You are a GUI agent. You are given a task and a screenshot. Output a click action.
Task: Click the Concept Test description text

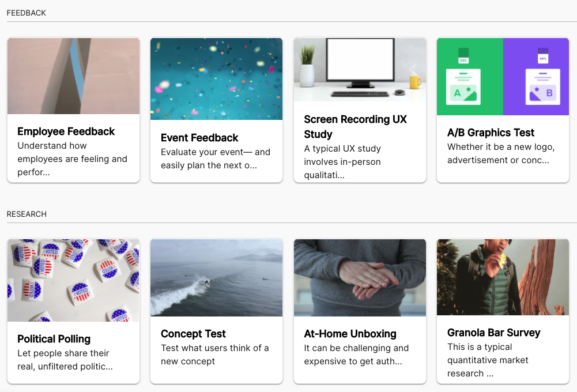click(214, 355)
